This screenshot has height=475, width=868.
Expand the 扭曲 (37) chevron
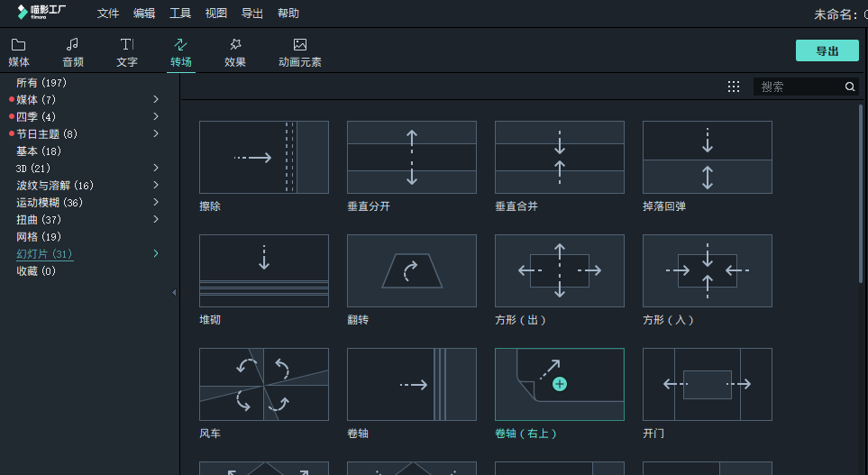[x=156, y=219]
